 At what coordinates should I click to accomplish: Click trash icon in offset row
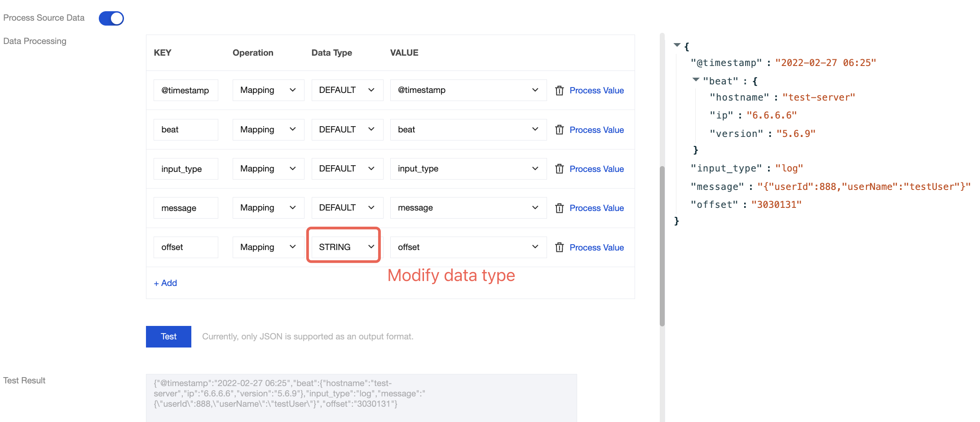[x=559, y=247]
